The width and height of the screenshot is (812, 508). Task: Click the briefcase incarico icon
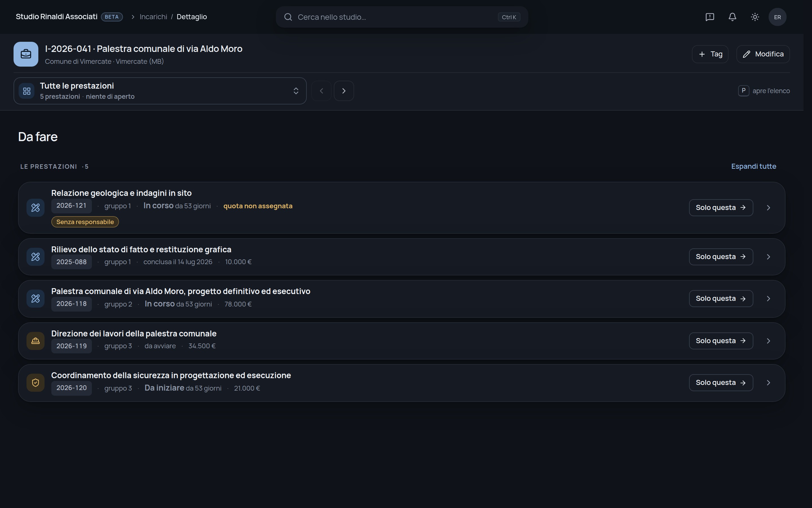click(26, 54)
